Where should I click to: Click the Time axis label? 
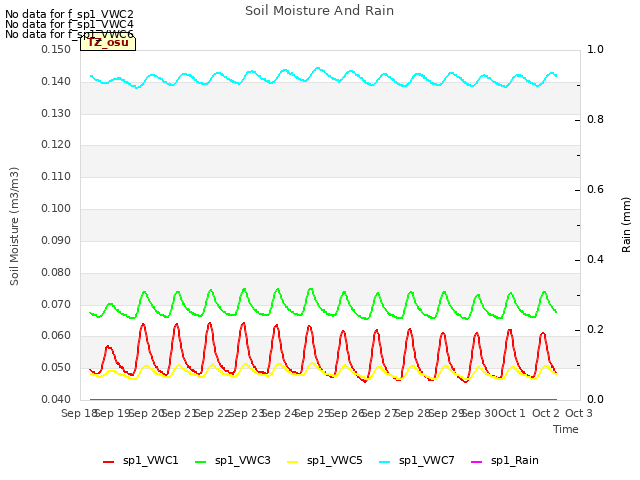tap(566, 429)
